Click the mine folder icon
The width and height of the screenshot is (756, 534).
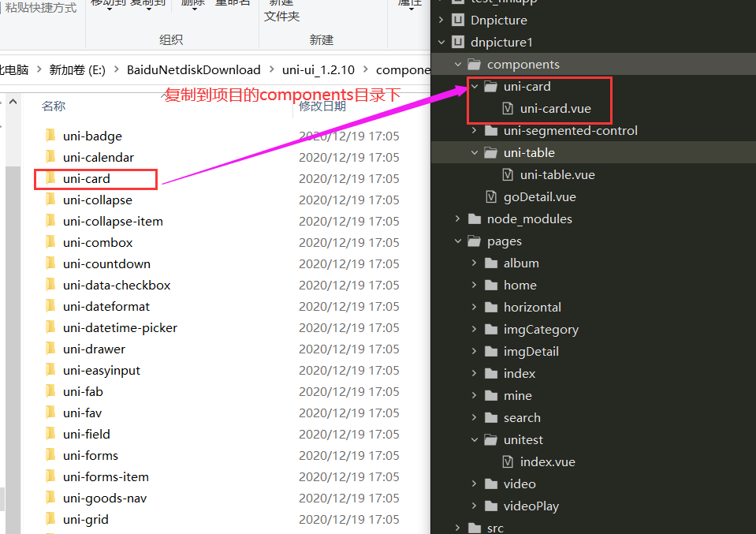tap(491, 395)
